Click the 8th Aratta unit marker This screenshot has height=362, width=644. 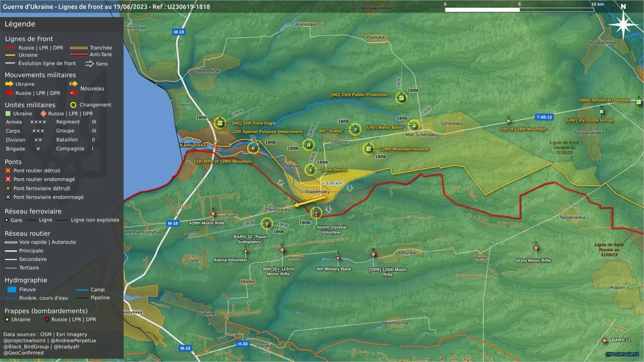355,129
